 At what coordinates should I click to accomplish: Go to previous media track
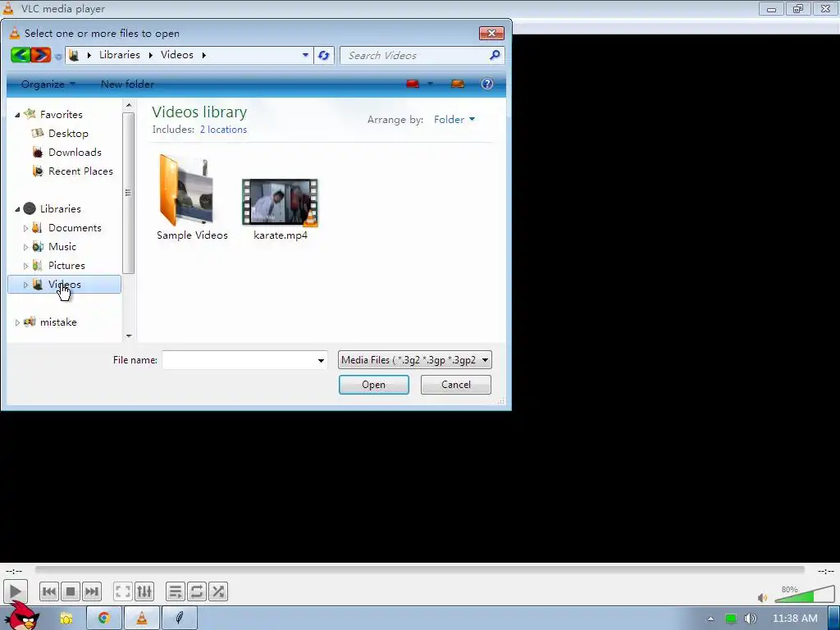click(48, 591)
